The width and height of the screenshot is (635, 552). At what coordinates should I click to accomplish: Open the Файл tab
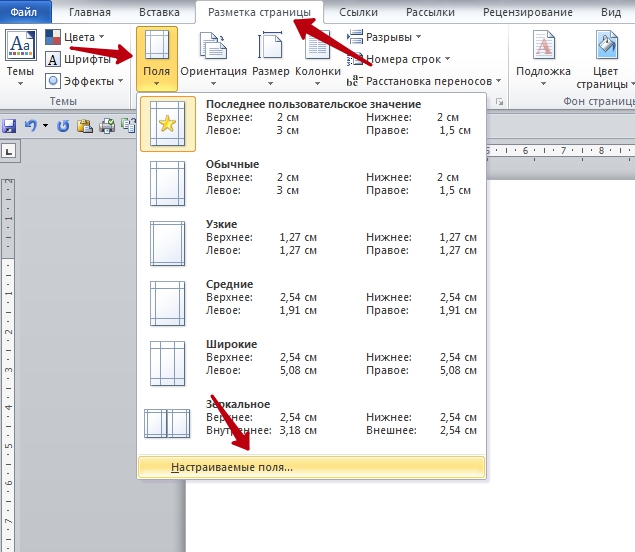(24, 12)
